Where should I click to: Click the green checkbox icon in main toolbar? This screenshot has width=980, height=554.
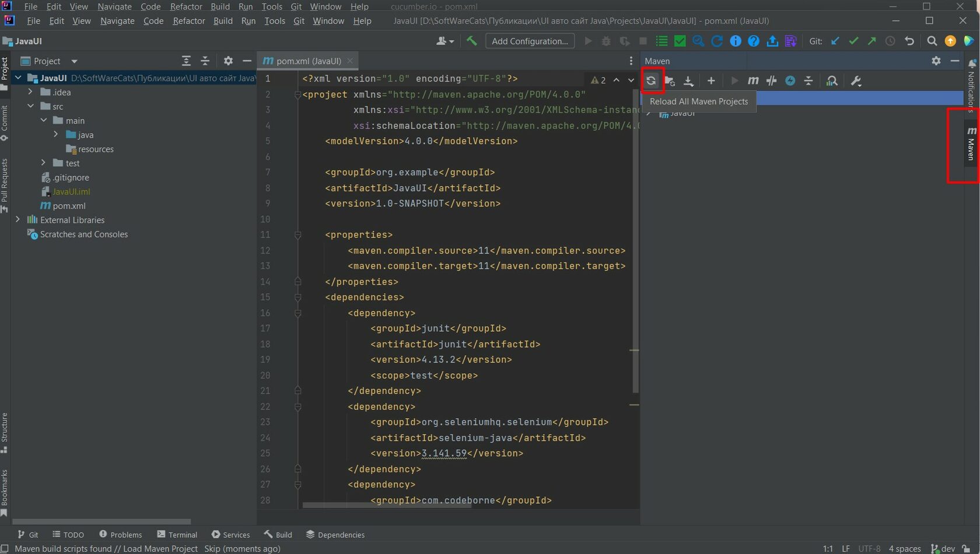(x=680, y=41)
